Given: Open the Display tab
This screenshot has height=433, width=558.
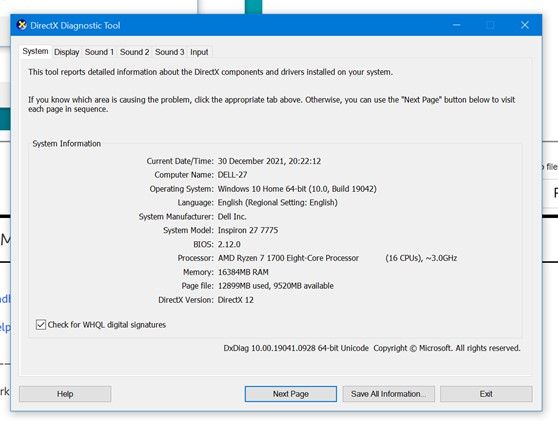Looking at the screenshot, I should 67,52.
